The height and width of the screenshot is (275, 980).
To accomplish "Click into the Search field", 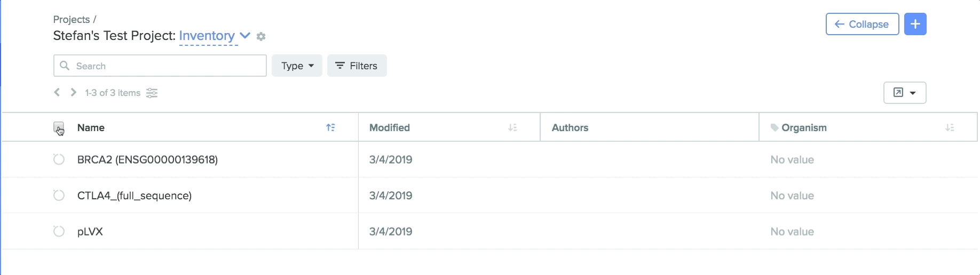I will click(160, 66).
